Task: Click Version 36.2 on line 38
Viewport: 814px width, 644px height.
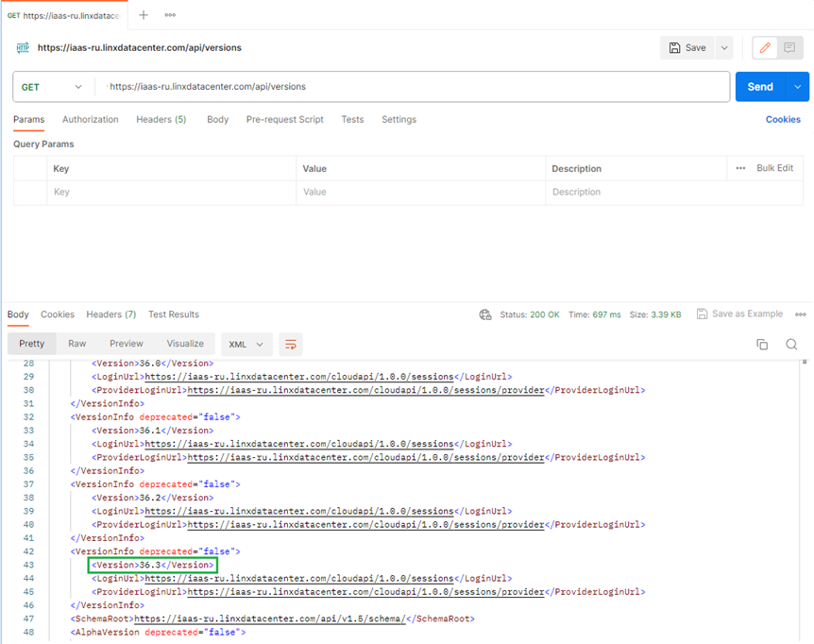Action: point(153,498)
